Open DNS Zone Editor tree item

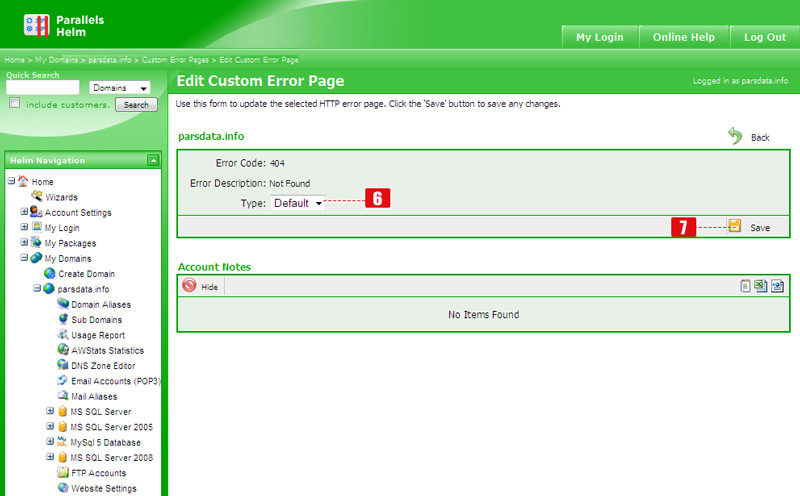pyautogui.click(x=103, y=365)
